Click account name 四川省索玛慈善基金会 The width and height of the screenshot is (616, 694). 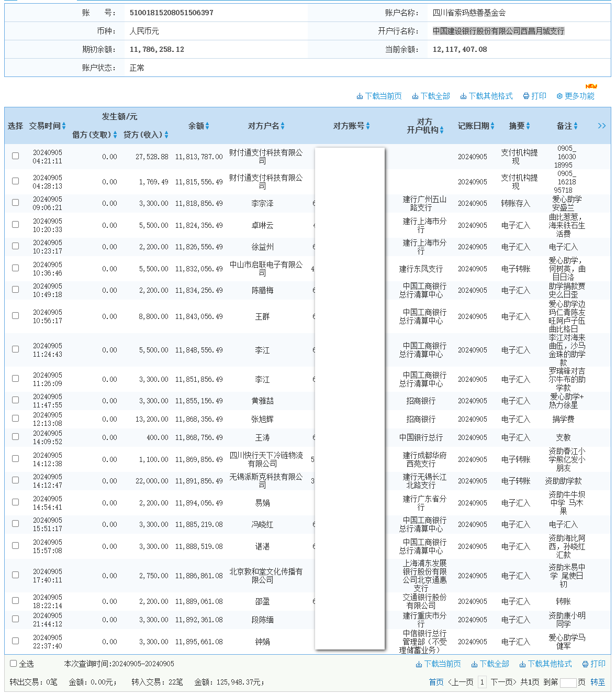tap(469, 13)
